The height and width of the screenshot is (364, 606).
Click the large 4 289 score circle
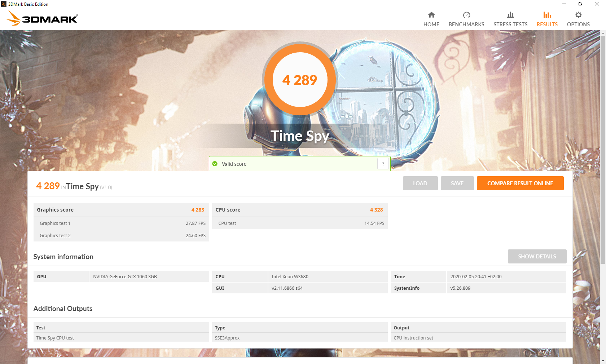[x=300, y=79]
